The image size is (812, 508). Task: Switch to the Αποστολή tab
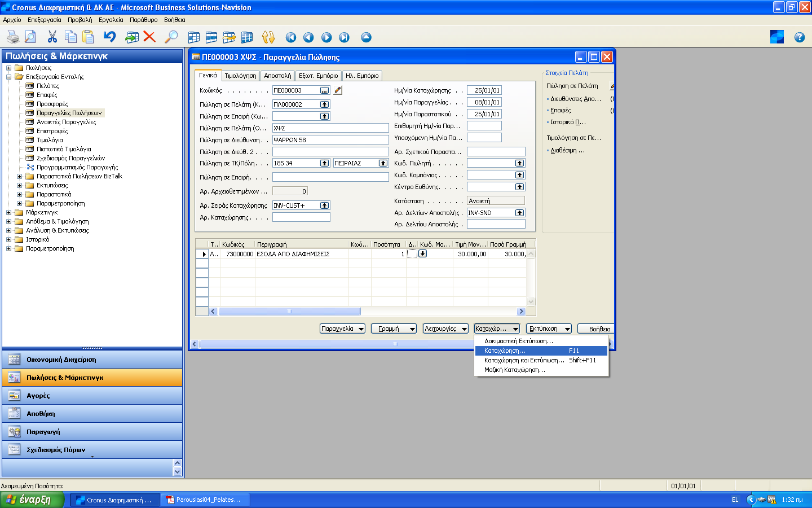pos(277,76)
